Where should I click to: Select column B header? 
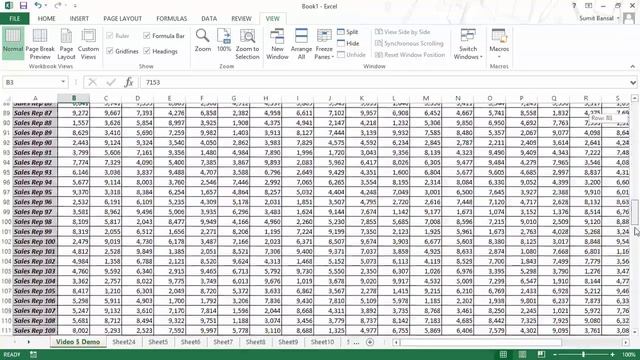pos(74,98)
